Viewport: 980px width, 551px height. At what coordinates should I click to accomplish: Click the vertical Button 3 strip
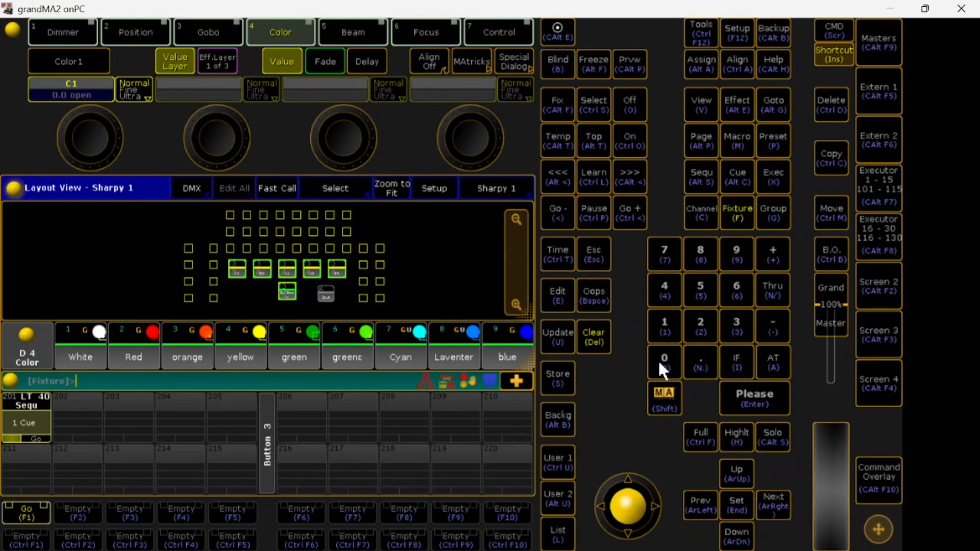pos(267,443)
